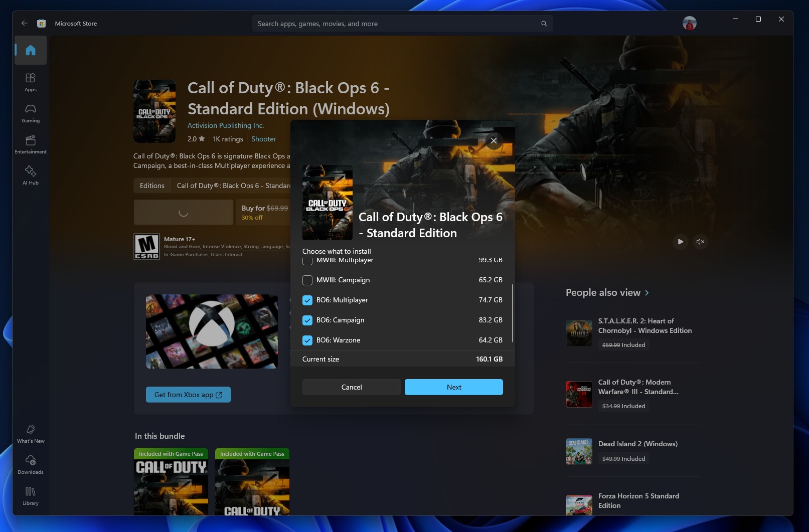Click the $34.99 Included price tag

[623, 406]
